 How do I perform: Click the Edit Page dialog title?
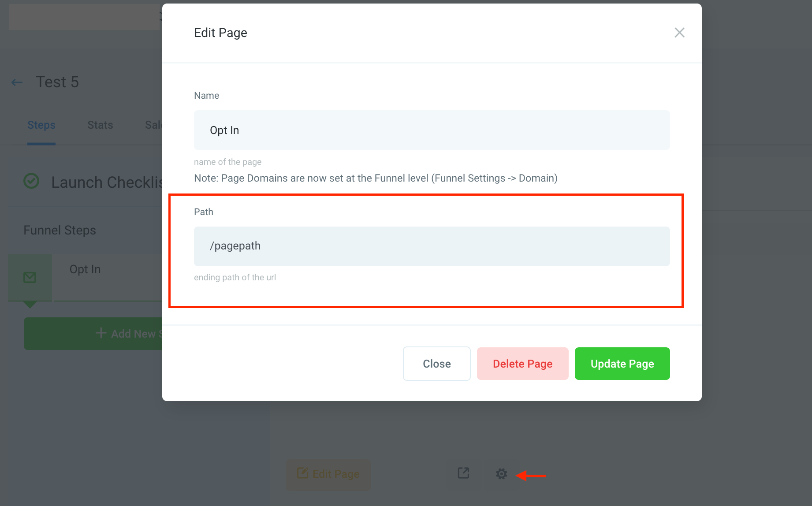220,33
